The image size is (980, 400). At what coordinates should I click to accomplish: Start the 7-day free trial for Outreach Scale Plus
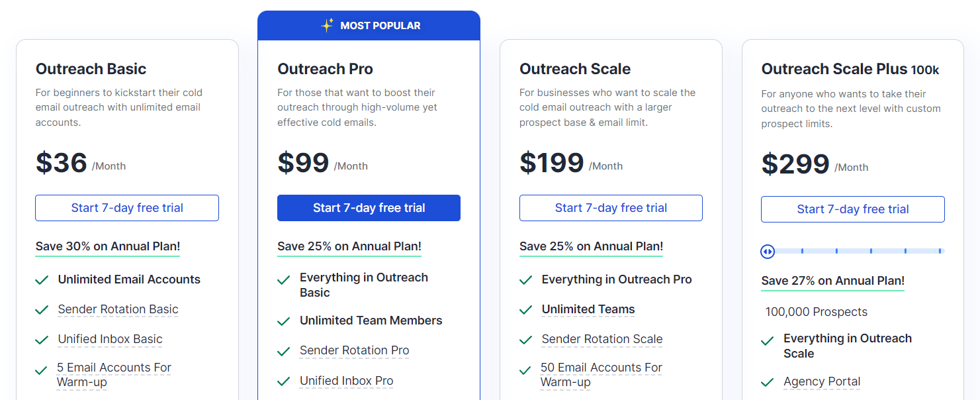(x=852, y=209)
